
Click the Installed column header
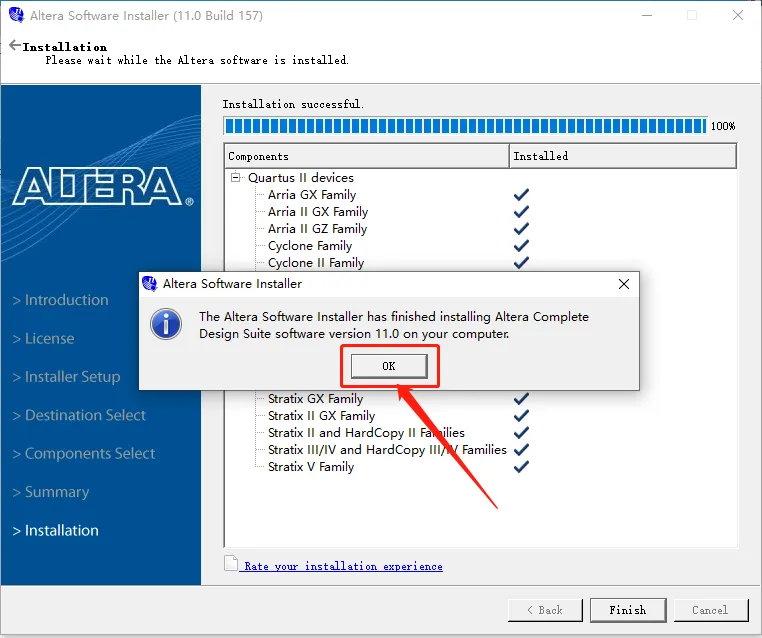[623, 156]
